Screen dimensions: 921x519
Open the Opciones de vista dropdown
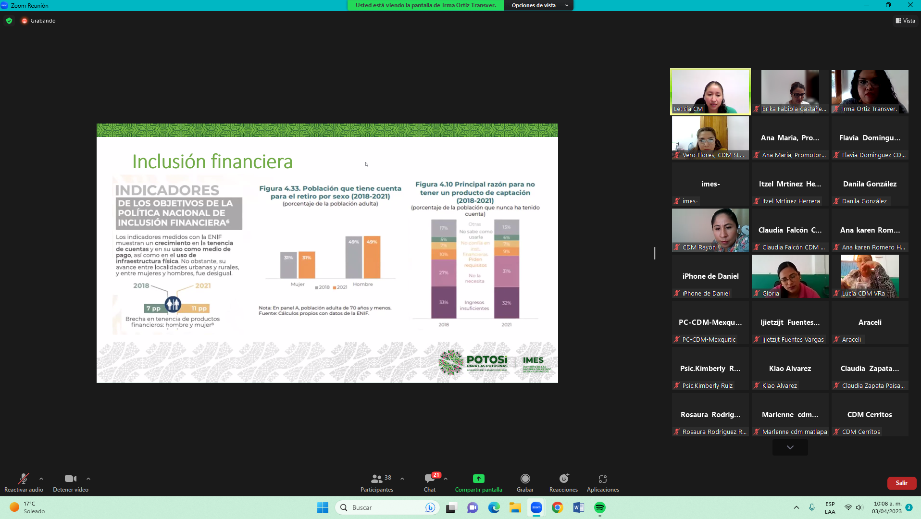pyautogui.click(x=532, y=5)
